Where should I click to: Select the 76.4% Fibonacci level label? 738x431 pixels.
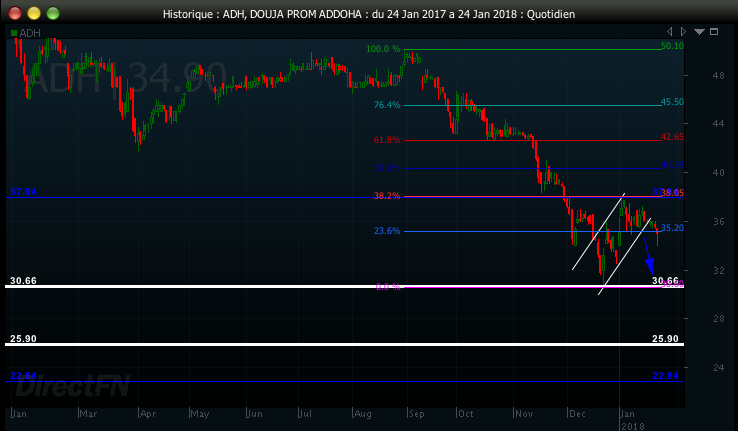coord(386,105)
